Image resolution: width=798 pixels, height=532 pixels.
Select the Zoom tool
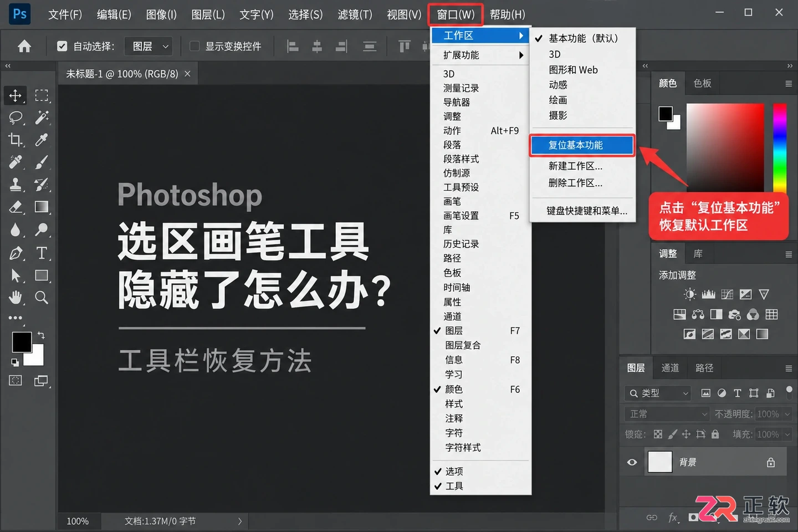[x=42, y=298]
